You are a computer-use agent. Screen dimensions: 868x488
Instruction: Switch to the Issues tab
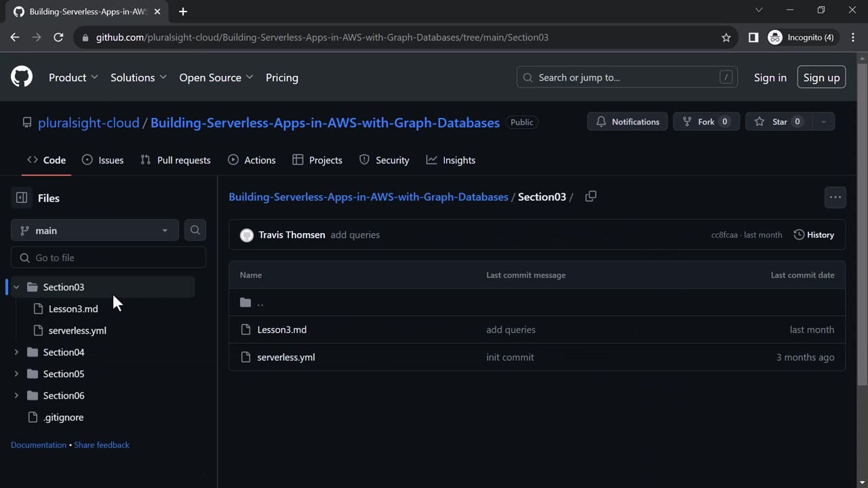coord(102,160)
